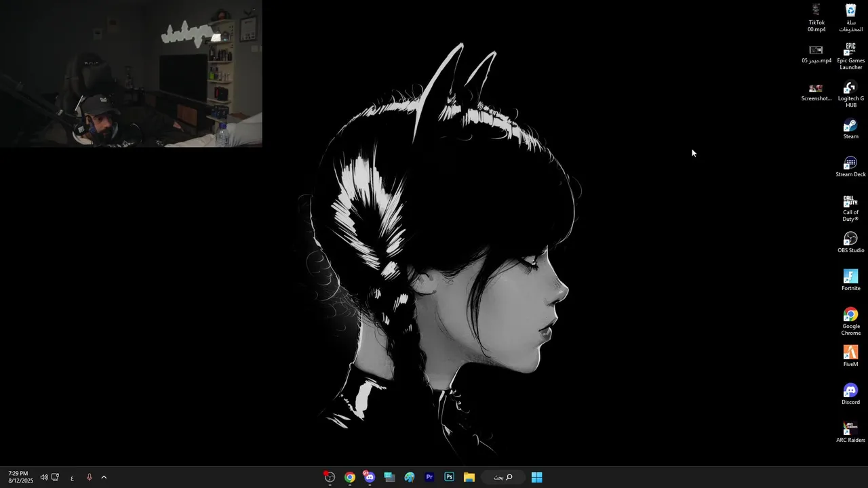Open the Windows Start menu
The height and width of the screenshot is (488, 868).
tap(536, 477)
